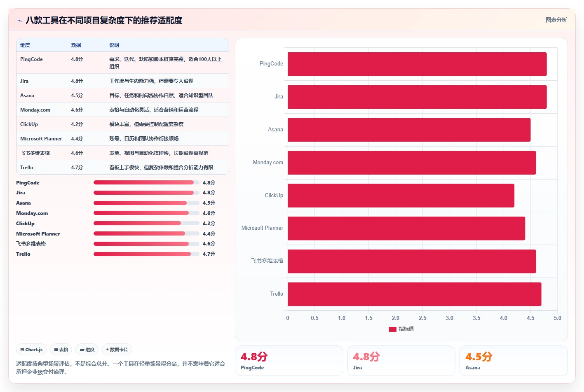
Task: Open the Jira 4.8分 data card
Action: click(401, 361)
